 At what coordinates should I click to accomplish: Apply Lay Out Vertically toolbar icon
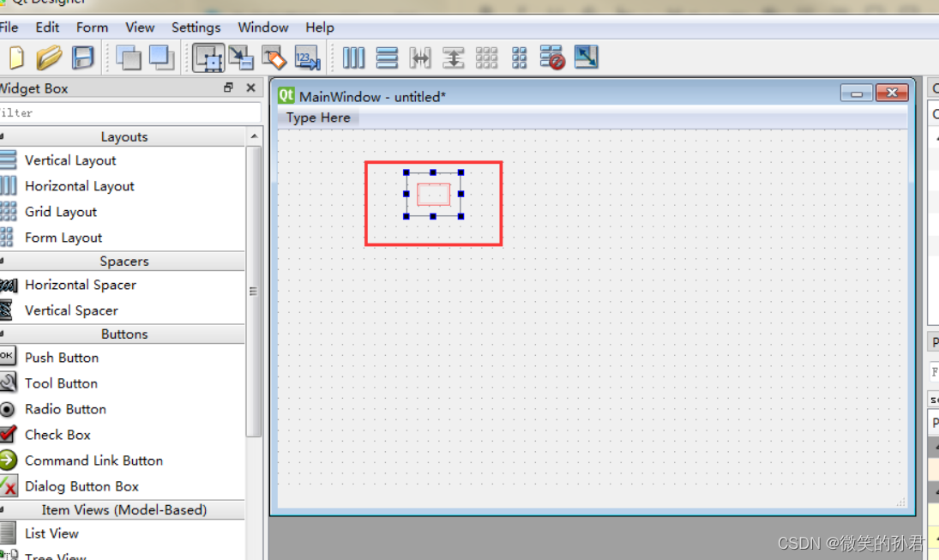click(x=386, y=57)
